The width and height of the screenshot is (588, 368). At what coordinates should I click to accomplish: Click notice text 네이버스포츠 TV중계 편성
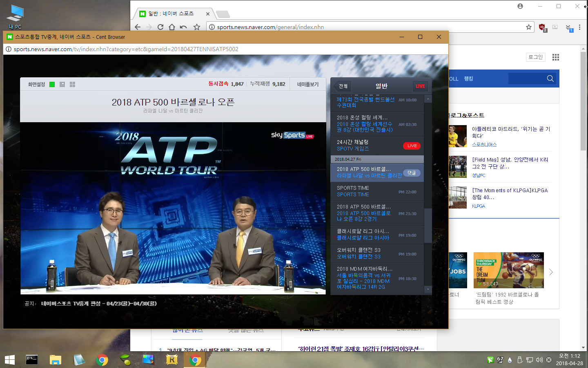tap(99, 303)
